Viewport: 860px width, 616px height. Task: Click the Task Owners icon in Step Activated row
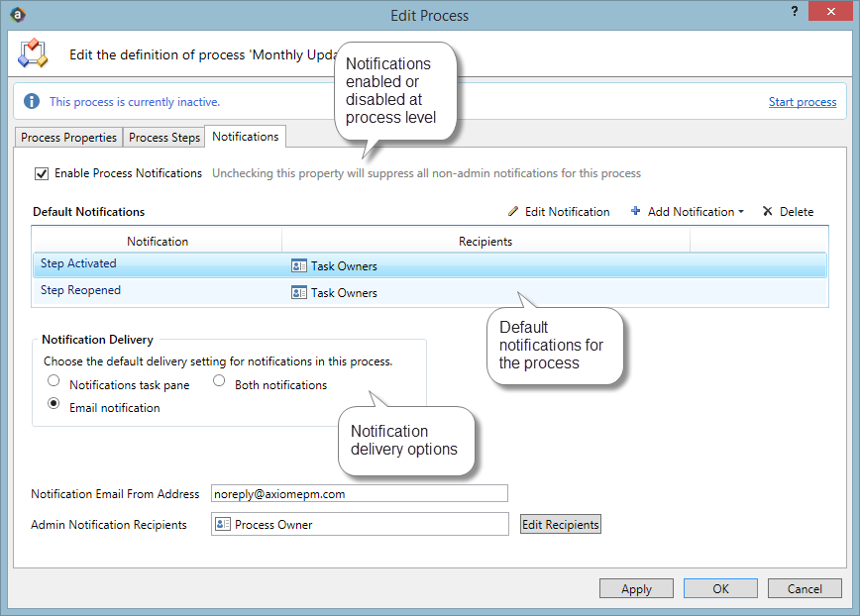(x=298, y=265)
